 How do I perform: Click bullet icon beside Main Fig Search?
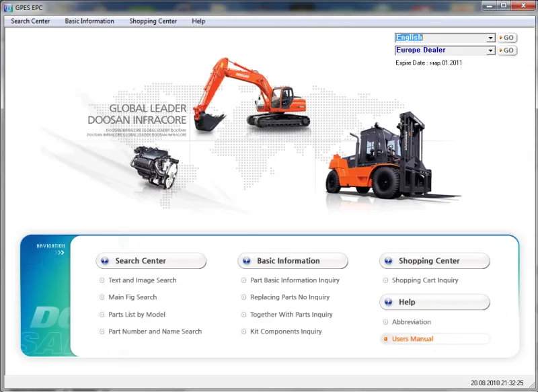102,297
